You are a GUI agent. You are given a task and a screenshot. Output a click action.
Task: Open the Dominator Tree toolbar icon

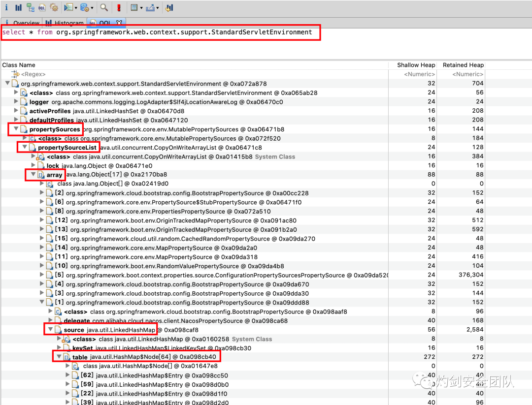30,7
